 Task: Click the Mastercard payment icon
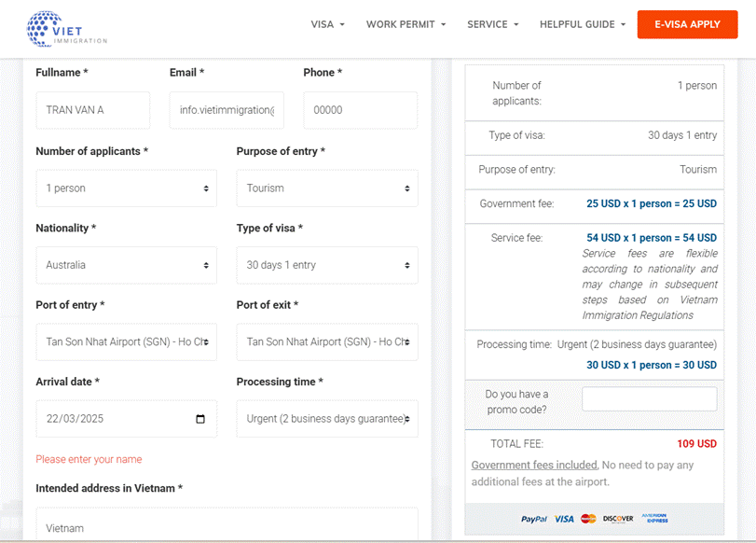tap(588, 519)
